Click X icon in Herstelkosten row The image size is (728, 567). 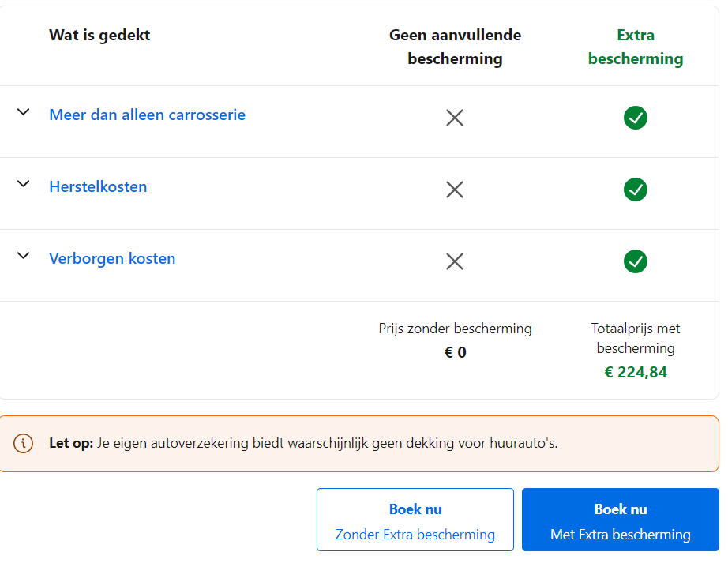[455, 190]
